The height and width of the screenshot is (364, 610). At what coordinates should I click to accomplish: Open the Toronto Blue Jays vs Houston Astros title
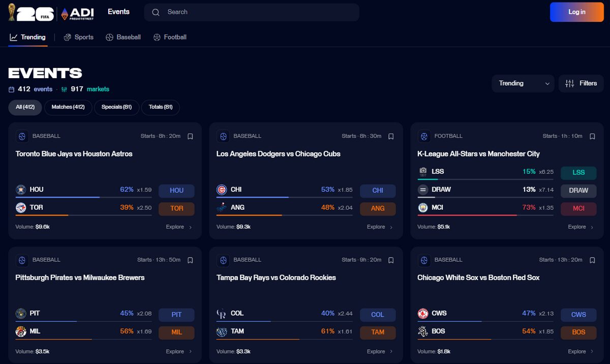pyautogui.click(x=74, y=154)
